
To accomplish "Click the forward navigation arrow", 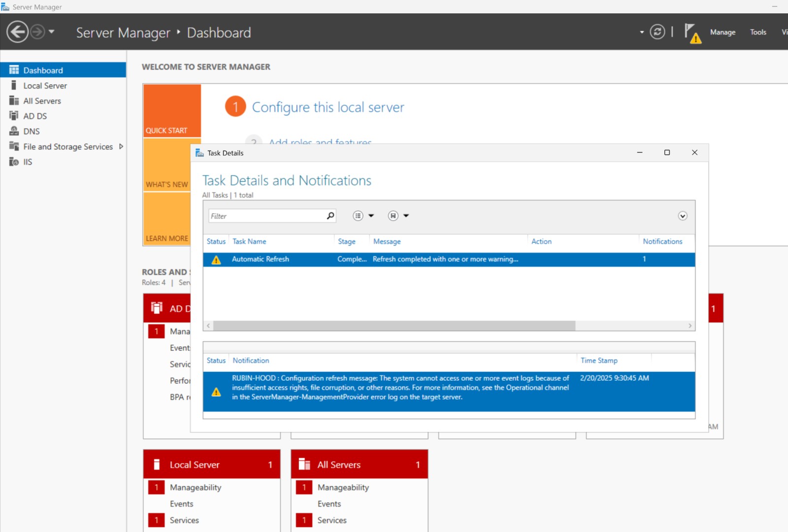I will [37, 32].
